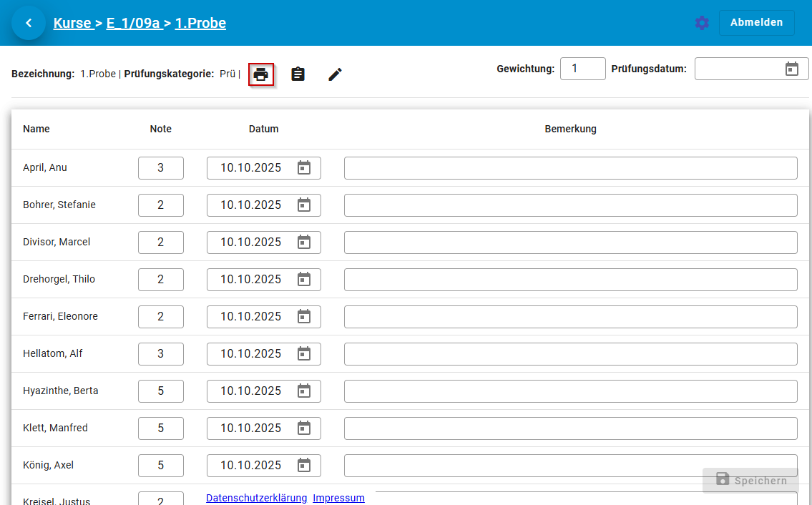Screen dimensions: 812x505
Task: Click the Speichern button
Action: pos(751,480)
